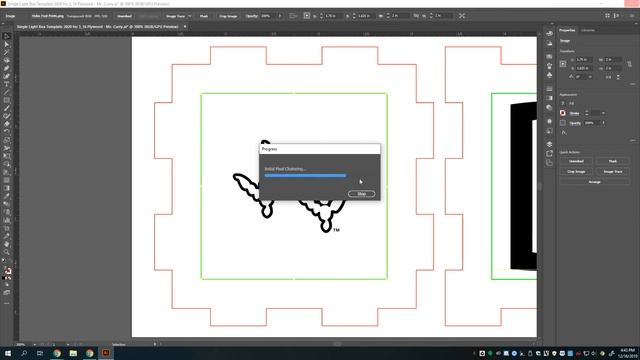This screenshot has height=360, width=640.
Task: Click the X position field in Properties
Action: pos(585,60)
